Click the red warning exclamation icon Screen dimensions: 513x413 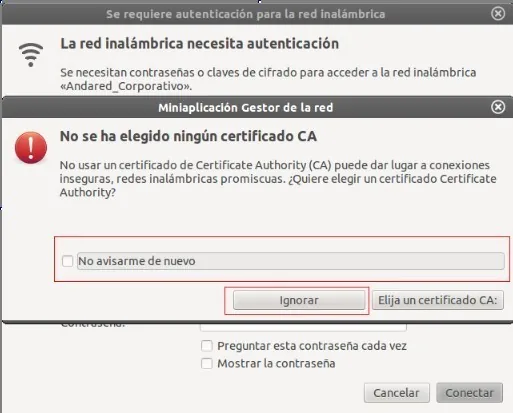point(31,148)
